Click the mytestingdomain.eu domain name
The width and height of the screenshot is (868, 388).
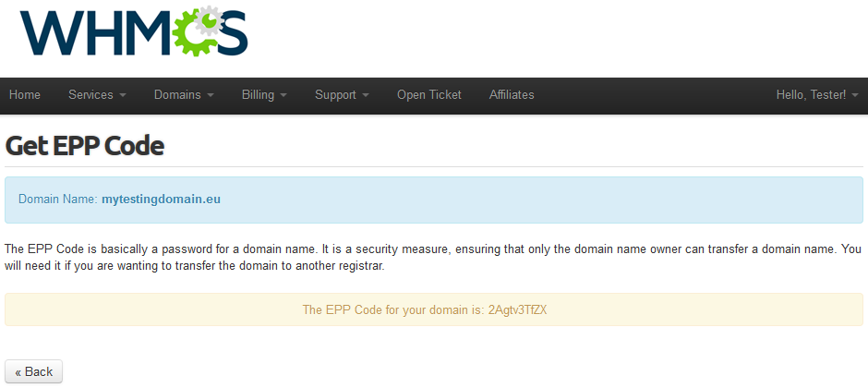click(161, 200)
